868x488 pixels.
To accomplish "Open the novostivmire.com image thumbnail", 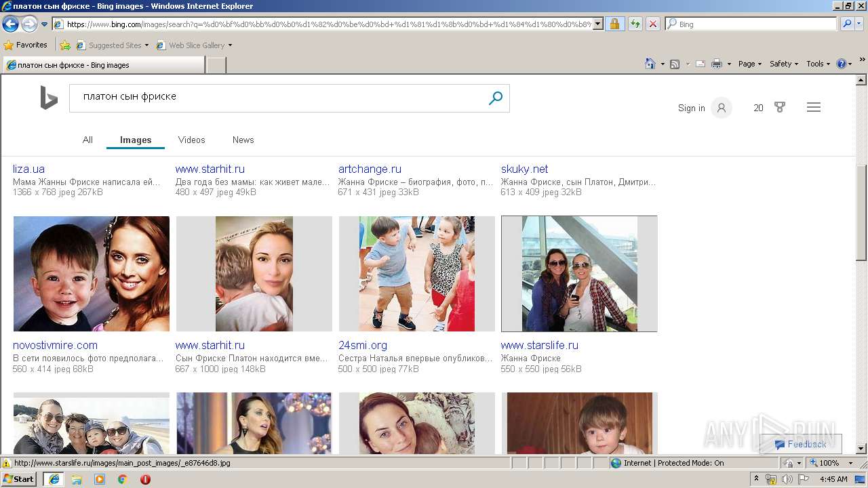I will click(92, 274).
